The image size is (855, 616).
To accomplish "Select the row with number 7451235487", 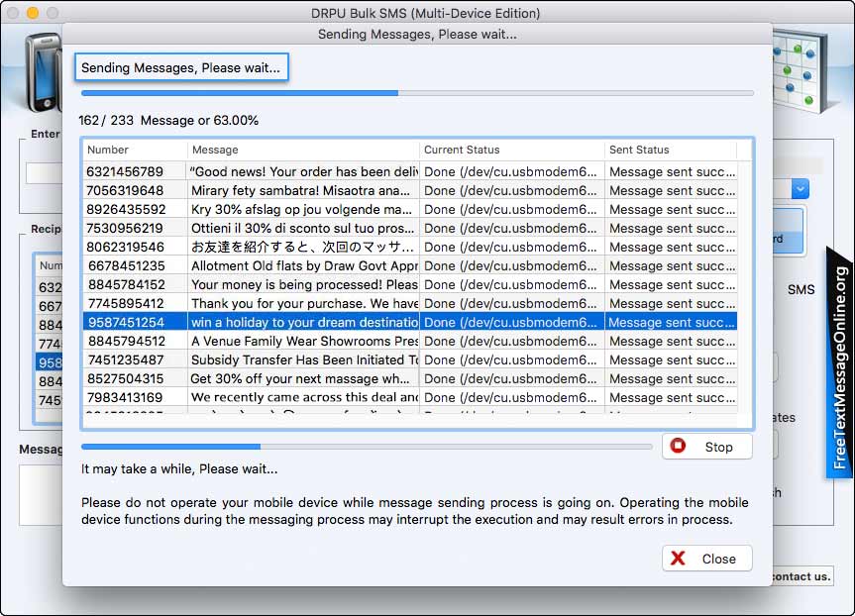I will tap(410, 359).
